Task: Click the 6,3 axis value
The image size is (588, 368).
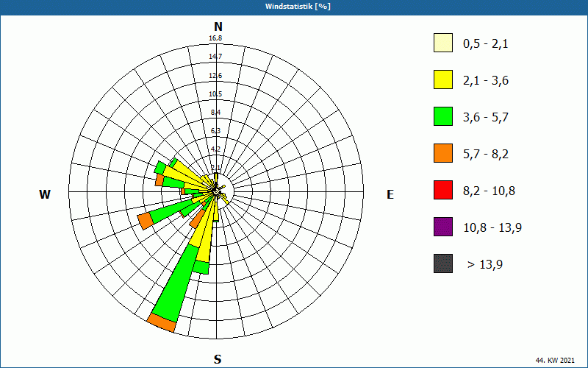Action: [x=215, y=131]
